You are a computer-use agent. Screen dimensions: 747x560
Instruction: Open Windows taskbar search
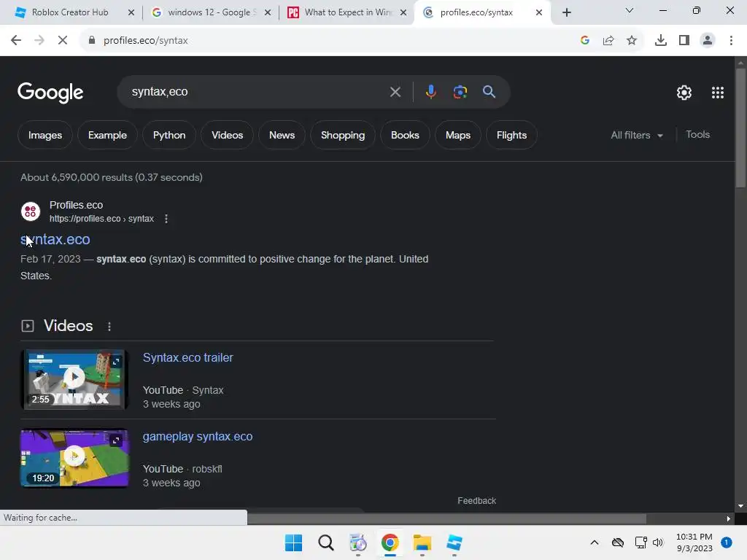326,542
